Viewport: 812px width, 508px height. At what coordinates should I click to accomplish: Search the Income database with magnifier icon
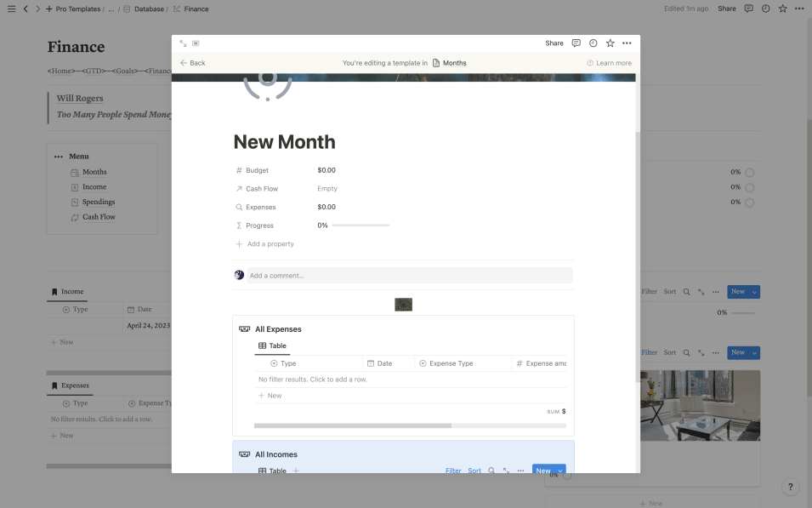(686, 292)
